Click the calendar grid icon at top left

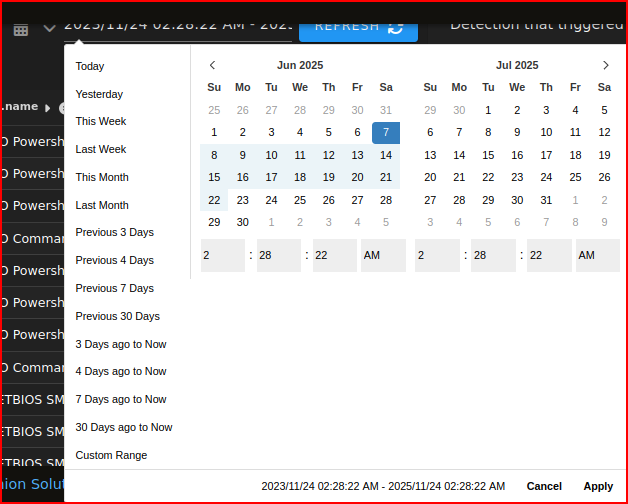[x=21, y=30]
